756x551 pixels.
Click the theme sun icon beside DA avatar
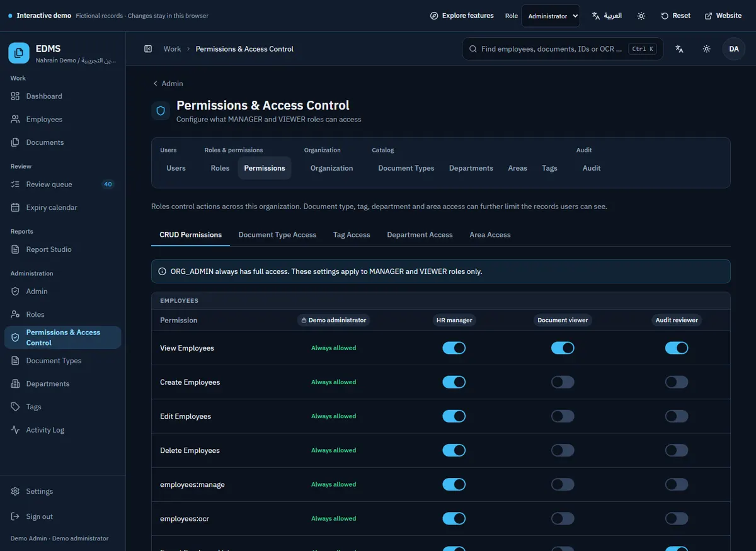coord(707,49)
